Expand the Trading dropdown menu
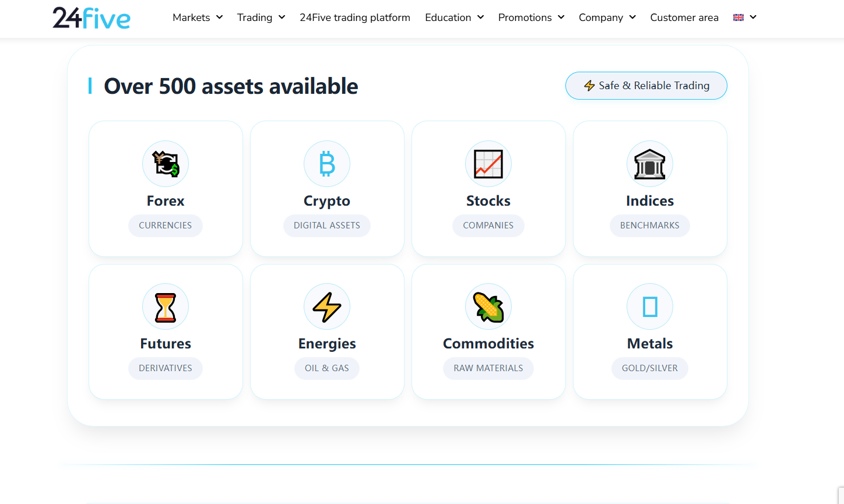Screen dimensions: 844x504 coord(261,17)
